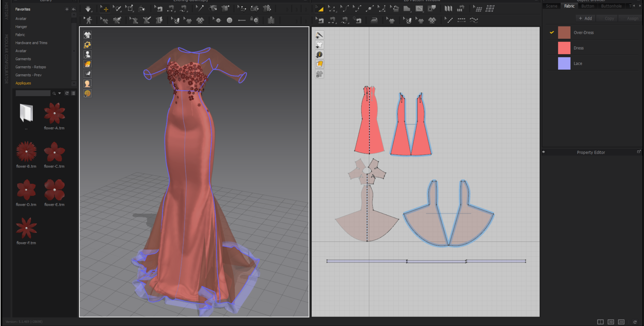This screenshot has height=326, width=644.
Task: Select the Edit Curvature tool in 2D toolbar
Action: point(345,9)
